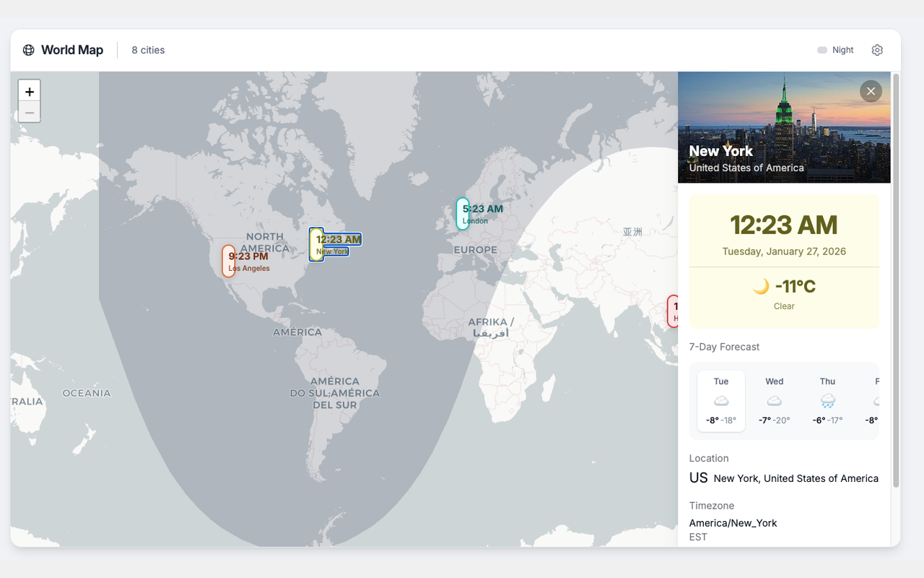This screenshot has width=924, height=578.
Task: Zoom out on the map
Action: click(x=30, y=112)
